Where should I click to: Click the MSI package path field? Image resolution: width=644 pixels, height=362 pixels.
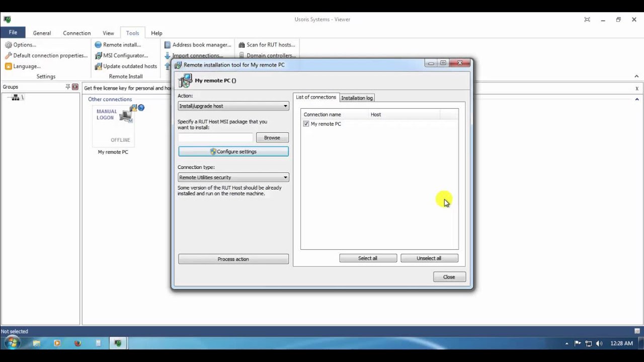tap(216, 138)
